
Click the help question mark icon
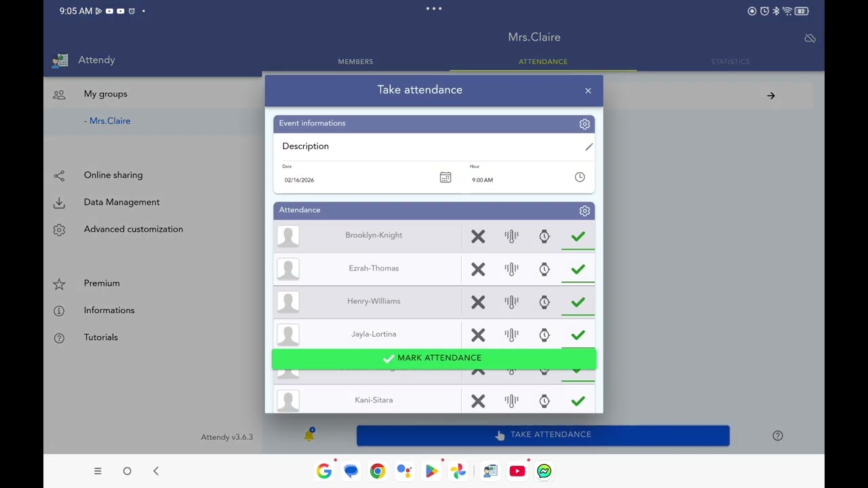coord(778,436)
